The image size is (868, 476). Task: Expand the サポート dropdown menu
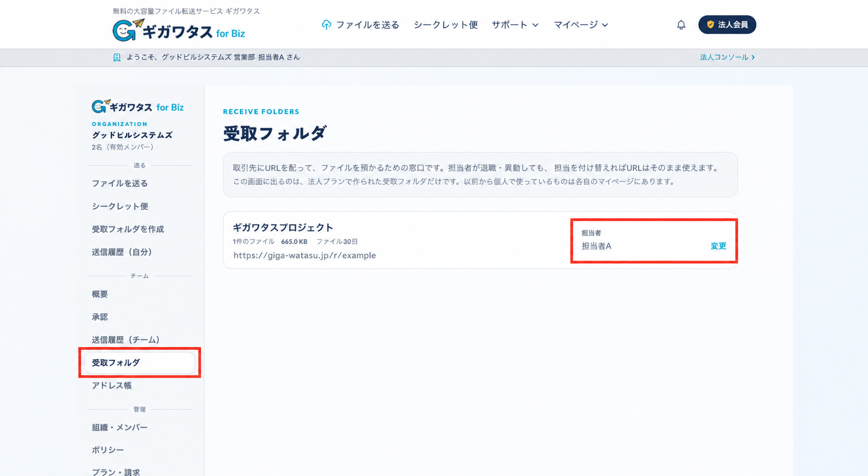(515, 25)
